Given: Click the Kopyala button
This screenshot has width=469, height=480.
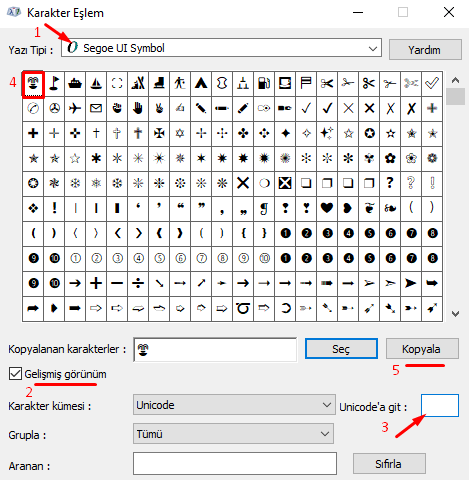Looking at the screenshot, I should (x=422, y=349).
